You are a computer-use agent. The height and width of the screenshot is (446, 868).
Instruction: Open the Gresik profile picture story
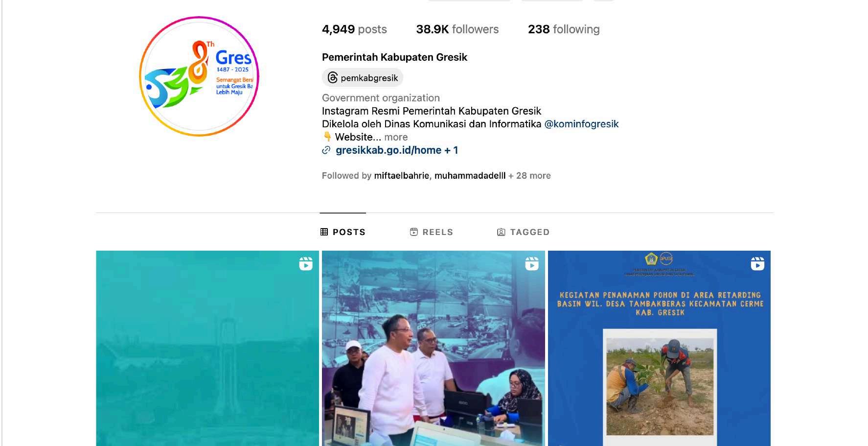click(x=199, y=76)
